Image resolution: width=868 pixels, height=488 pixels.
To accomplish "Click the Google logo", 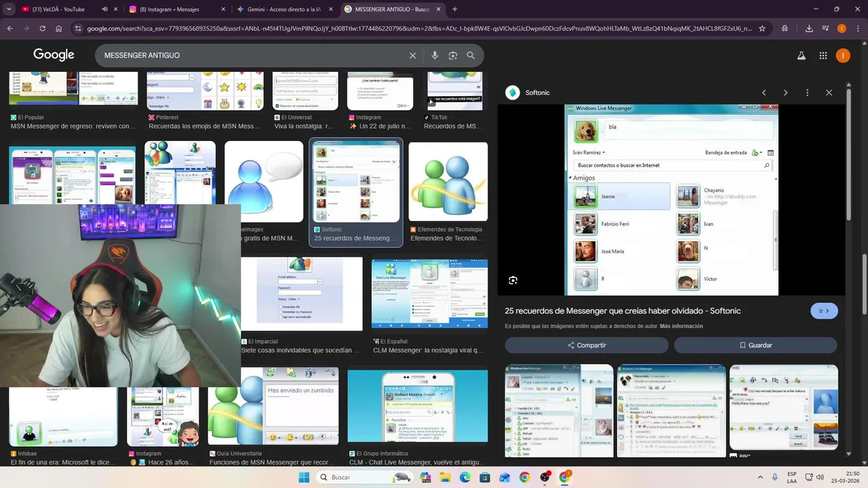I will click(x=54, y=55).
